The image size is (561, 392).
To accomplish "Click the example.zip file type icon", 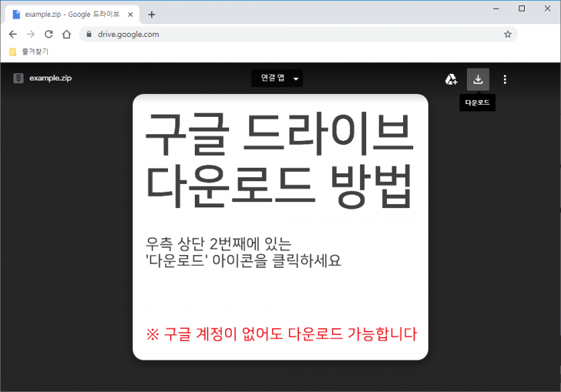I will click(18, 78).
